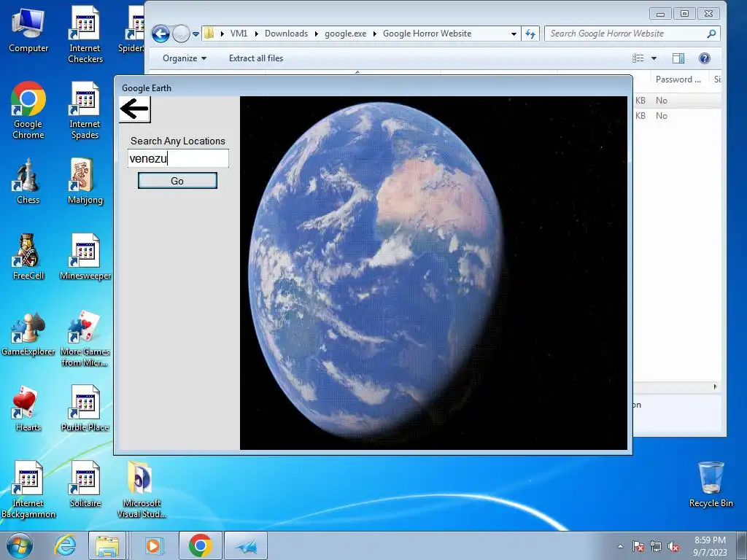Click the Chrome taskbar button
747x560 pixels.
[x=201, y=545]
